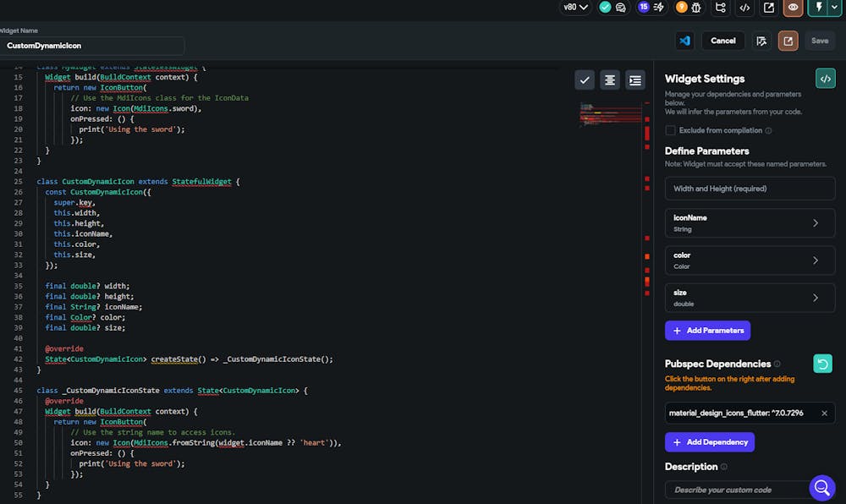
Task: Expand the color parameter row
Action: pyautogui.click(x=816, y=260)
